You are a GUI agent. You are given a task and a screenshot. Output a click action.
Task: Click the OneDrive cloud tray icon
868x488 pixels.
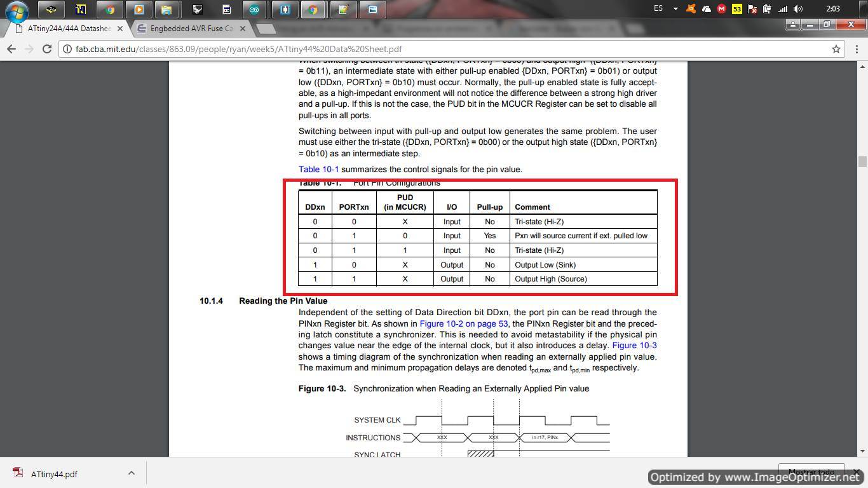pos(706,9)
